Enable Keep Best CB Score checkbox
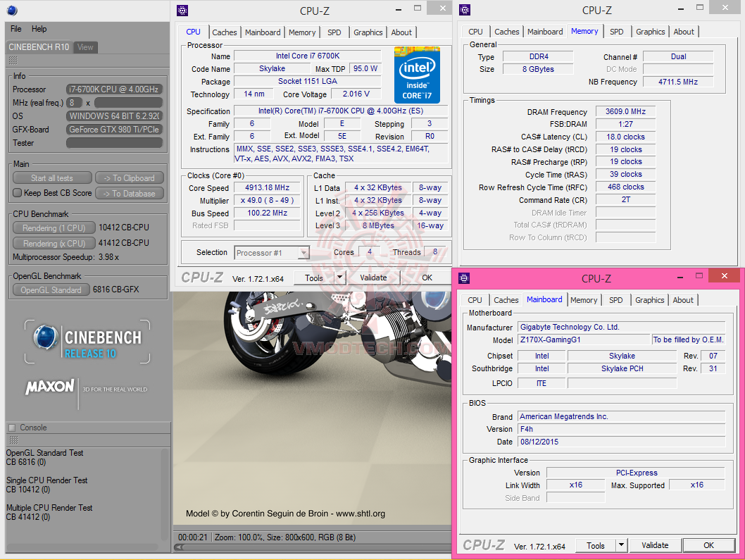 click(18, 192)
